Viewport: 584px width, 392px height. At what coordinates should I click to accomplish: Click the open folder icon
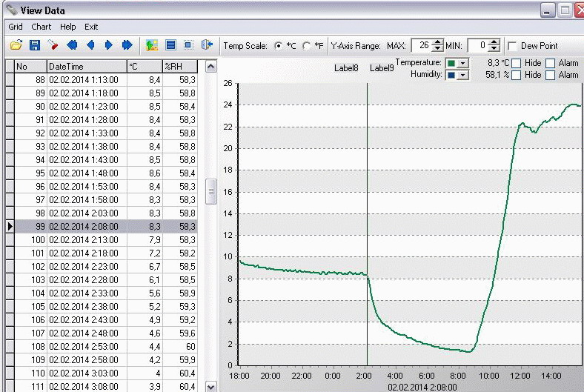16,45
